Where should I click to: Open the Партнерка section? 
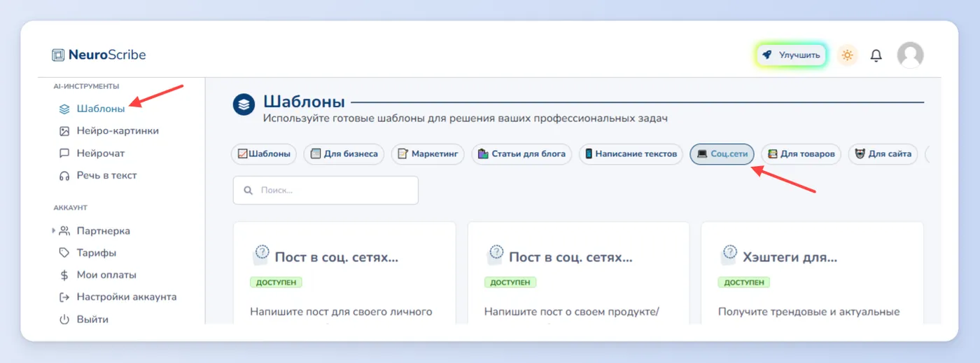click(x=104, y=231)
